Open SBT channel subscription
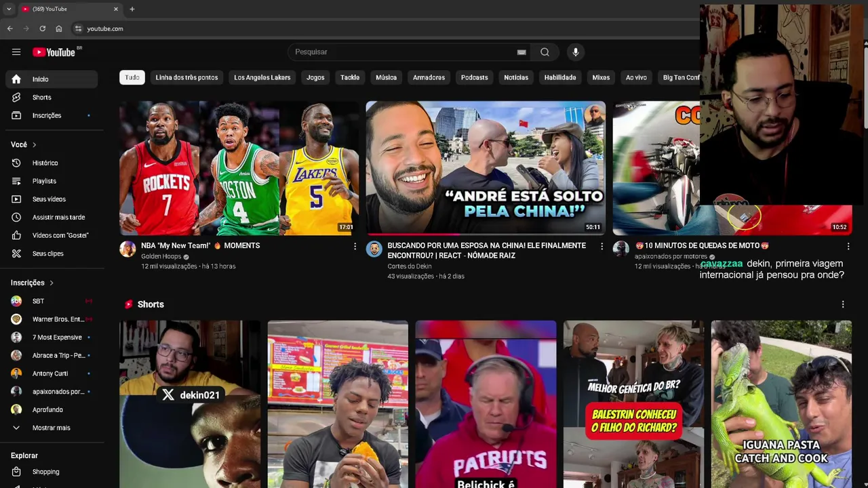Image resolution: width=868 pixels, height=488 pixels. [x=52, y=301]
